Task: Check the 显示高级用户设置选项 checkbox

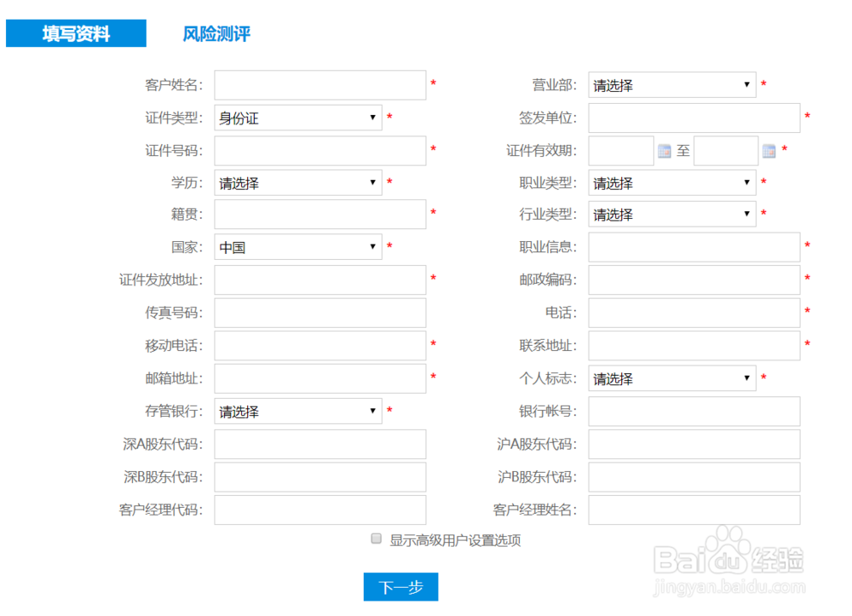Action: [x=375, y=538]
